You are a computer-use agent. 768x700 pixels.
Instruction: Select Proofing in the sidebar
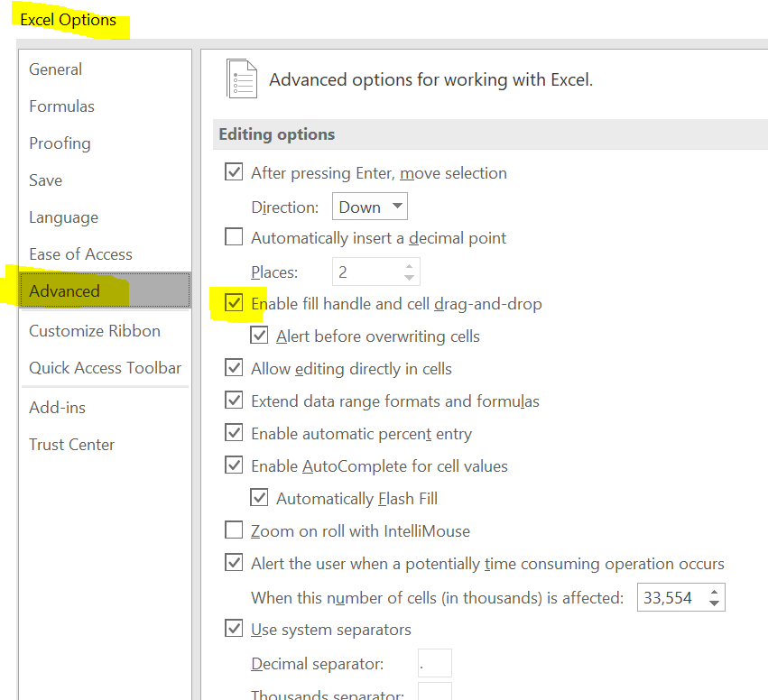click(x=60, y=143)
